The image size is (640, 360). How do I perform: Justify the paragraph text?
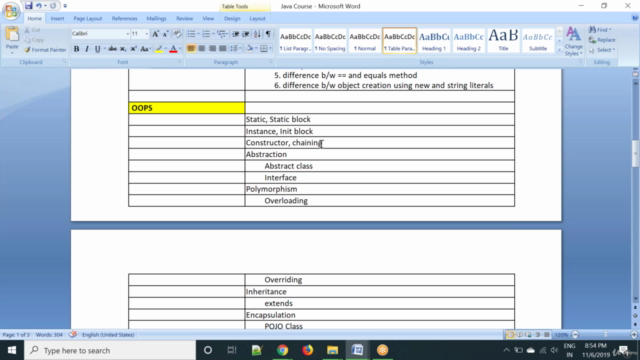[x=222, y=49]
